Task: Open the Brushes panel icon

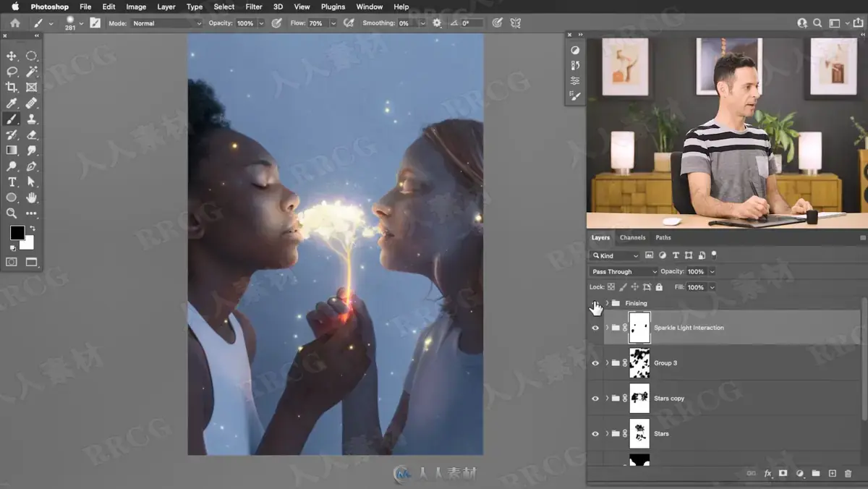Action: tap(575, 95)
